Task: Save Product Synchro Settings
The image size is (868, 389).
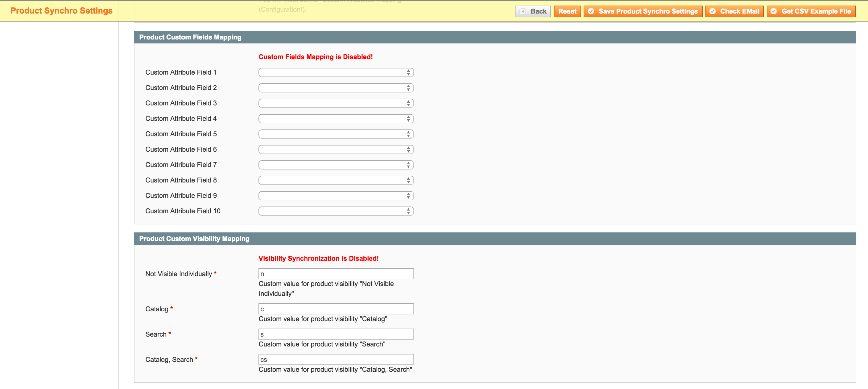Action: point(643,11)
